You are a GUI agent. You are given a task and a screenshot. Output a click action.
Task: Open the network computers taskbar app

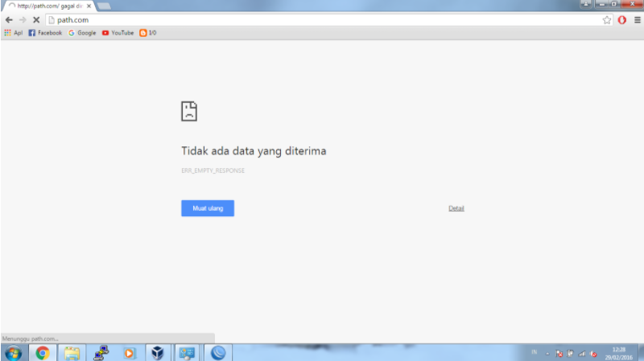pyautogui.click(x=101, y=353)
